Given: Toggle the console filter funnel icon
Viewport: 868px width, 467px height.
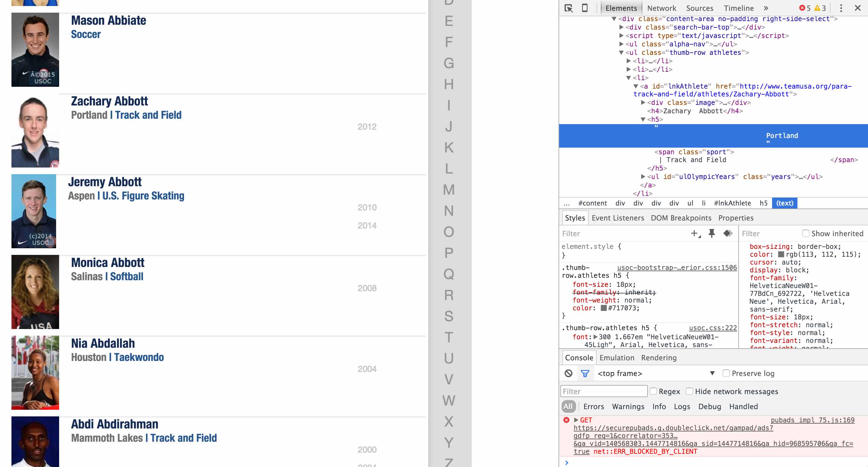Looking at the screenshot, I should click(585, 373).
